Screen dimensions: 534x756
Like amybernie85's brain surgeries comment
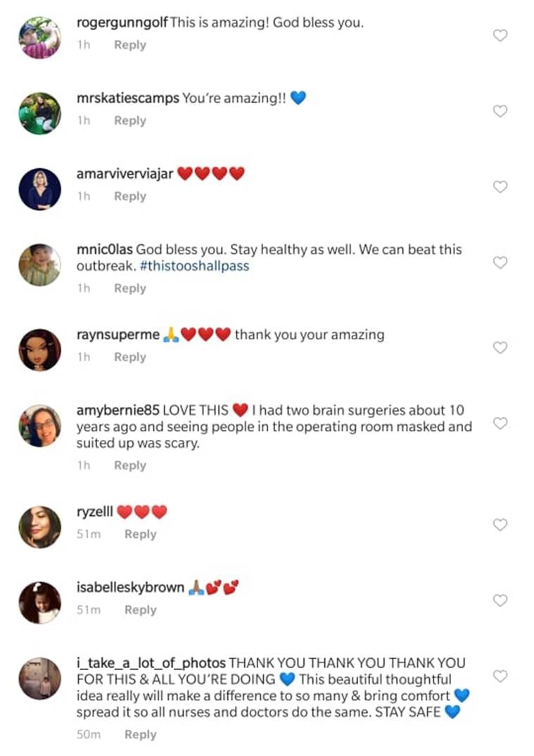(500, 424)
